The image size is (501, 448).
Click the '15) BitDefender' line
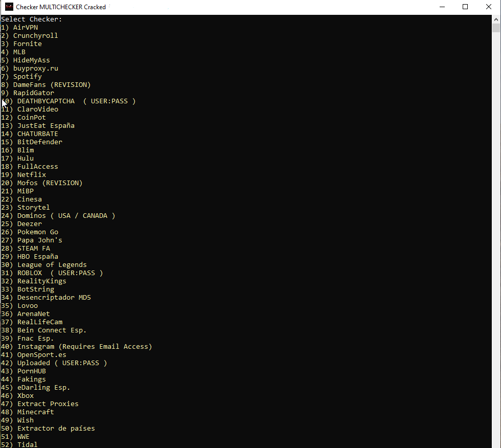(32, 142)
